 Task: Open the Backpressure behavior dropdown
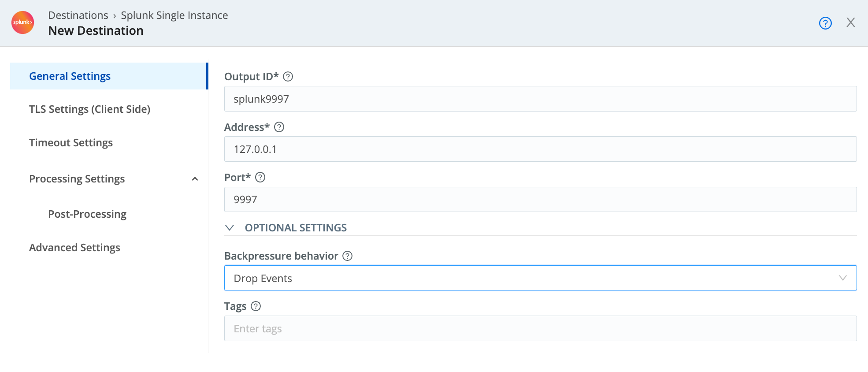[540, 278]
